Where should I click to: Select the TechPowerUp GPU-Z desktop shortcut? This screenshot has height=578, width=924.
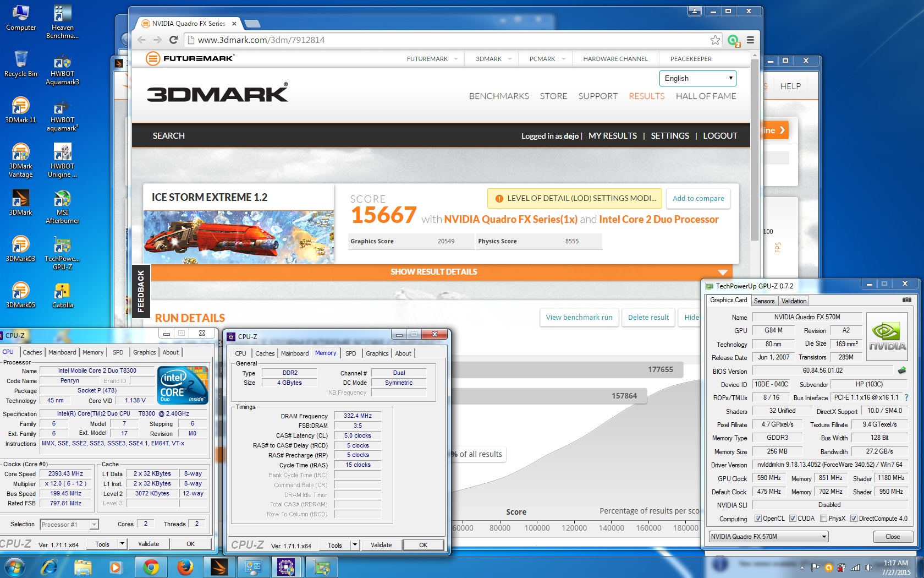click(62, 253)
